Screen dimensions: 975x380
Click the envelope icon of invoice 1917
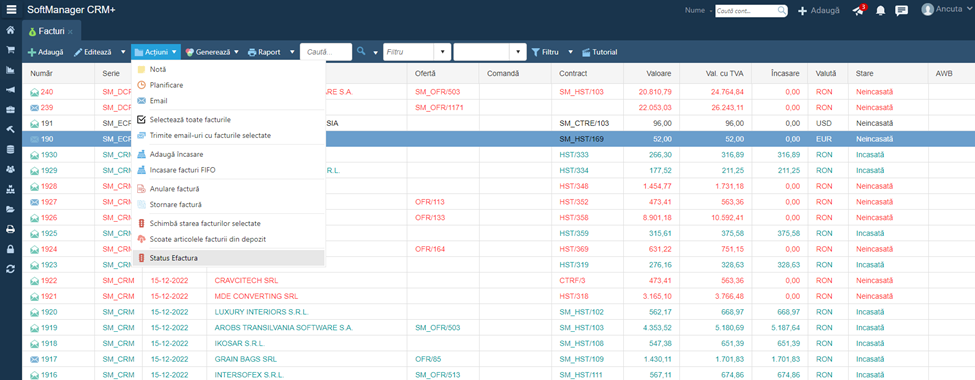[34, 359]
